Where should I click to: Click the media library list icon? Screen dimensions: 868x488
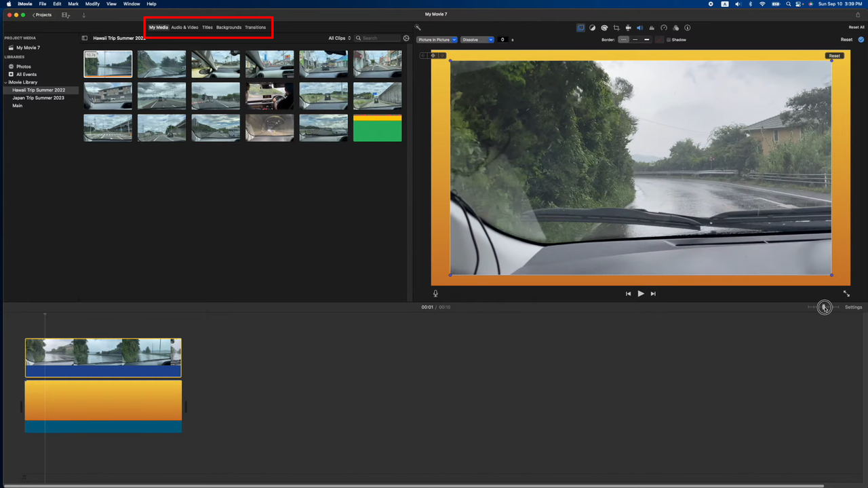tap(66, 15)
